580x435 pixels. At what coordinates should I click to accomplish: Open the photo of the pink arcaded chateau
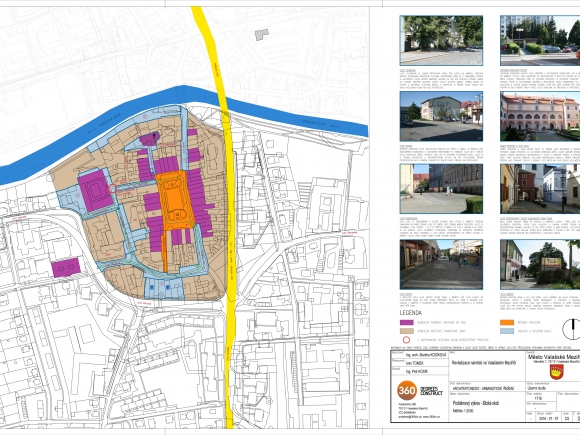(540, 116)
